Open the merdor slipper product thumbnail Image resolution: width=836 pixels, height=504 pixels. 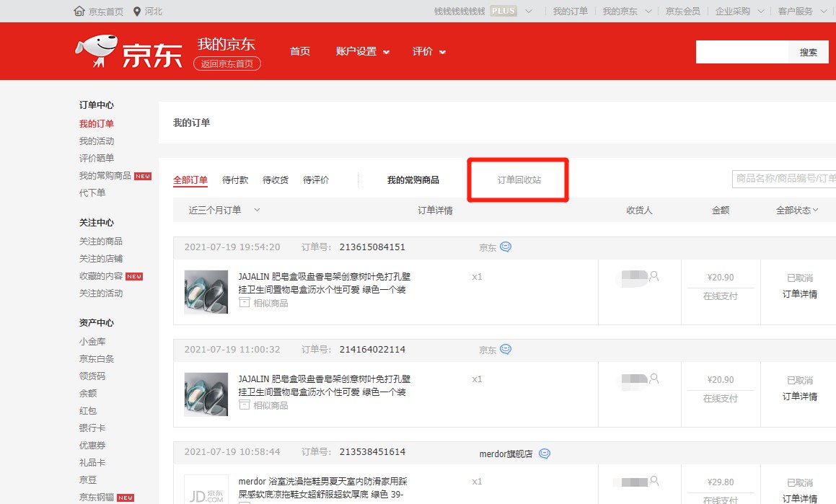206,490
